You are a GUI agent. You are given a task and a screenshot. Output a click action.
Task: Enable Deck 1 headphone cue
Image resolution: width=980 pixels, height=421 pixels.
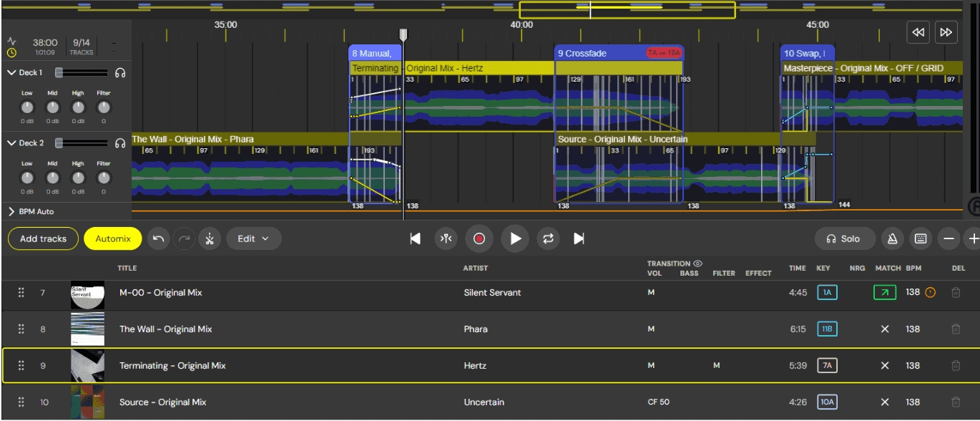(120, 72)
